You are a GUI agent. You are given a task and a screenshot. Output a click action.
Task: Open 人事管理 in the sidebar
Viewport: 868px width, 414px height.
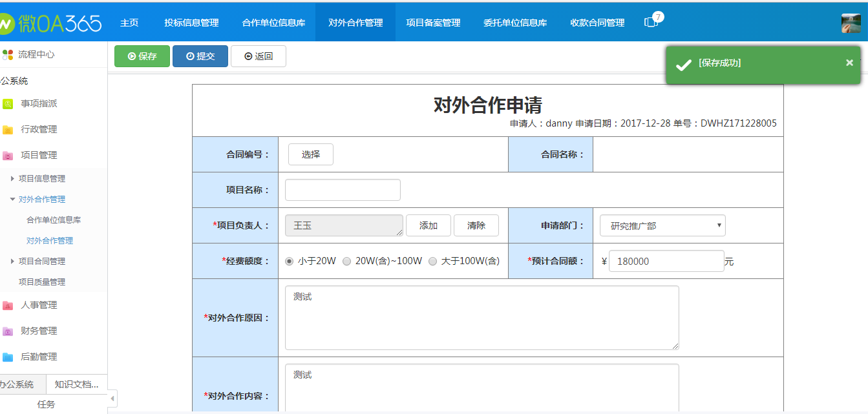coord(39,305)
